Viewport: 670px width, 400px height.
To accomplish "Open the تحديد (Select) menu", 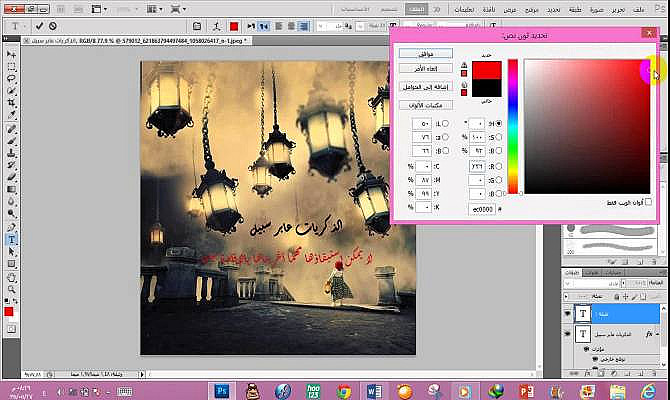I will [553, 9].
